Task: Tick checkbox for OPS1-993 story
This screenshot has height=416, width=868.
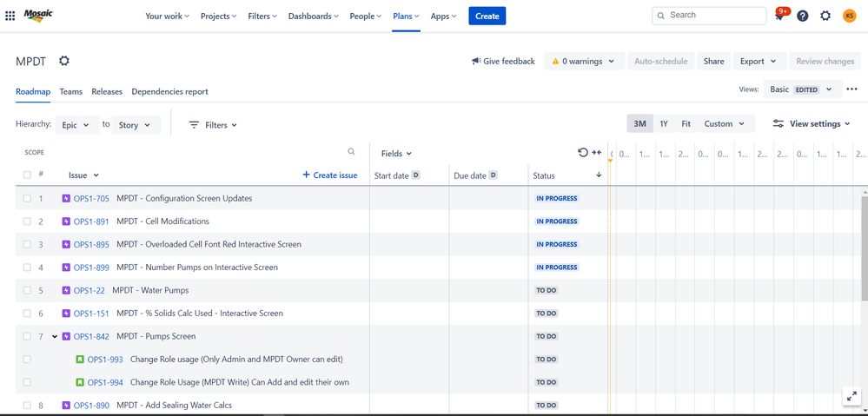Action: pyautogui.click(x=27, y=360)
